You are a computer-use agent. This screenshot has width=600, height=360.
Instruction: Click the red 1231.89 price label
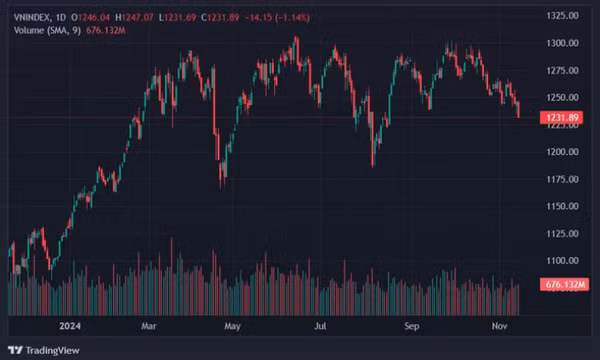561,117
